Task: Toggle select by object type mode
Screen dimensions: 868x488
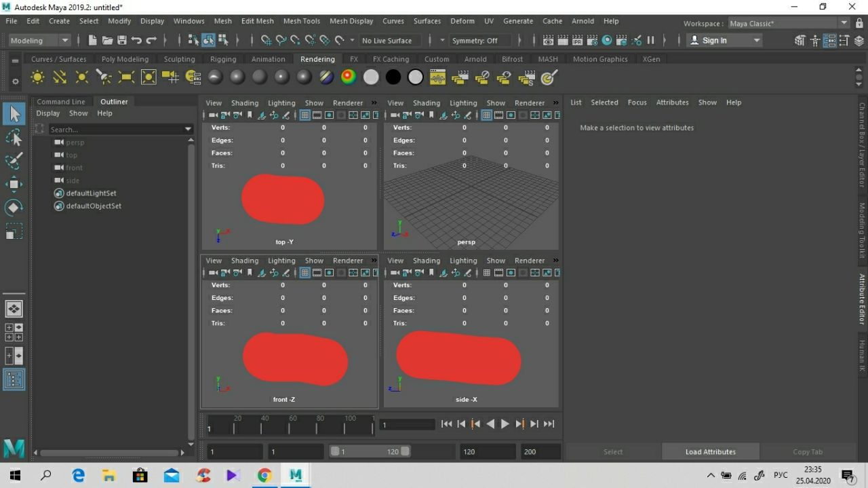Action: (x=208, y=41)
